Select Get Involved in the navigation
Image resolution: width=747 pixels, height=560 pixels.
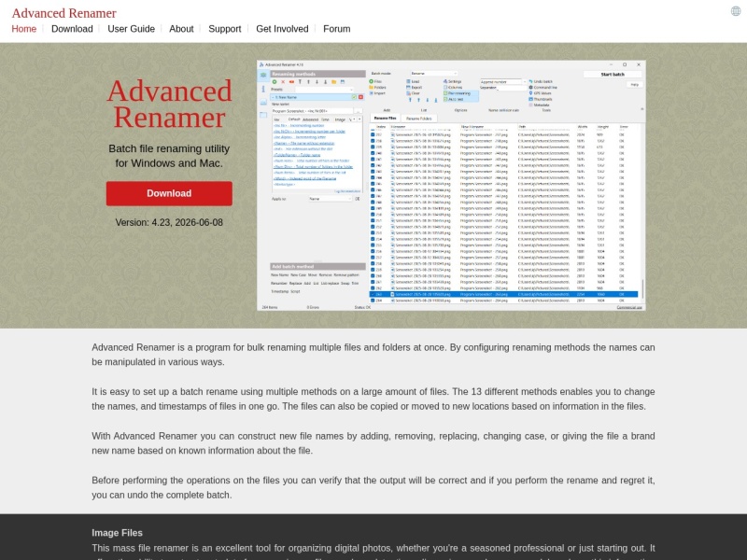pyautogui.click(x=282, y=29)
